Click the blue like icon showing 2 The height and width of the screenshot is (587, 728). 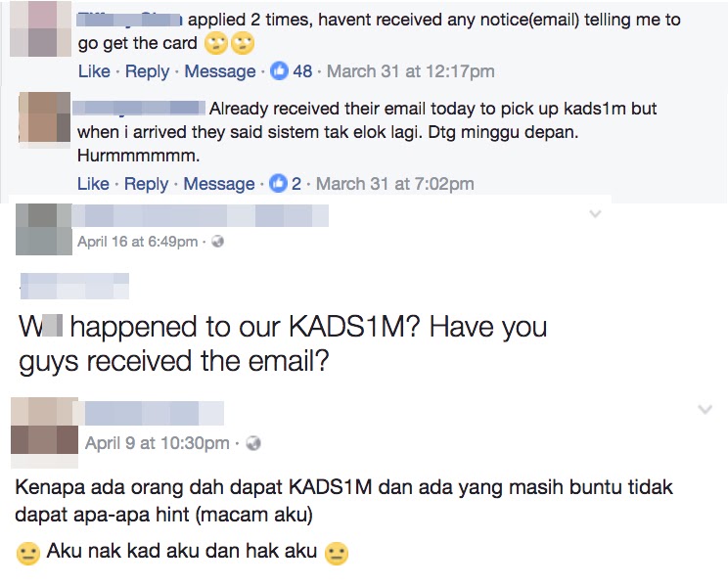point(278,183)
